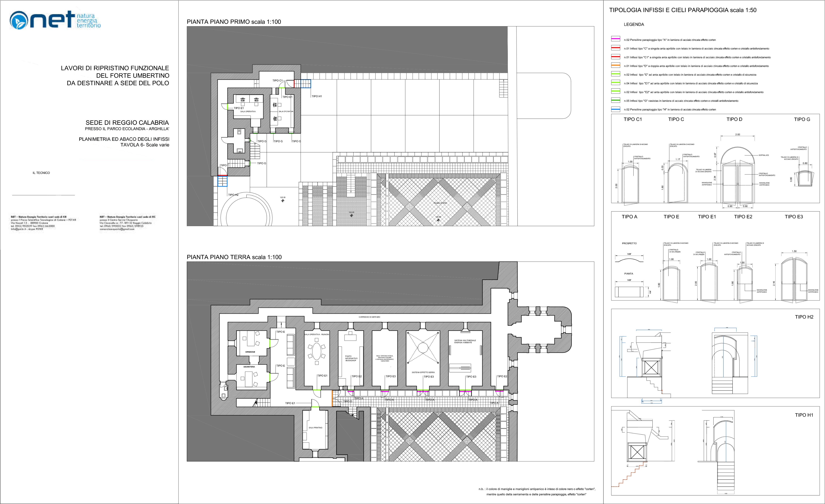Click the "SISTEMA MULTIMEDIALE ENERGIA AMBIENTE" label
This screenshot has height=504, width=825.
point(465,341)
